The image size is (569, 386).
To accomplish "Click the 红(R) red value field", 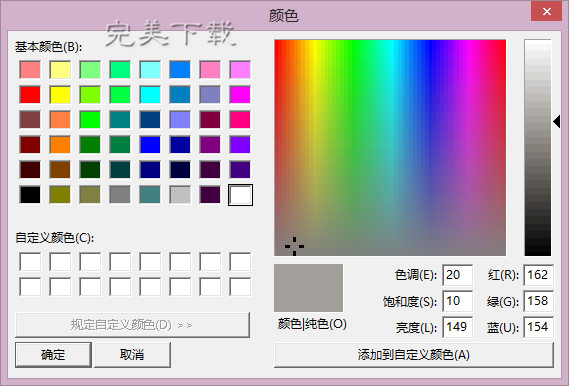I will point(539,275).
